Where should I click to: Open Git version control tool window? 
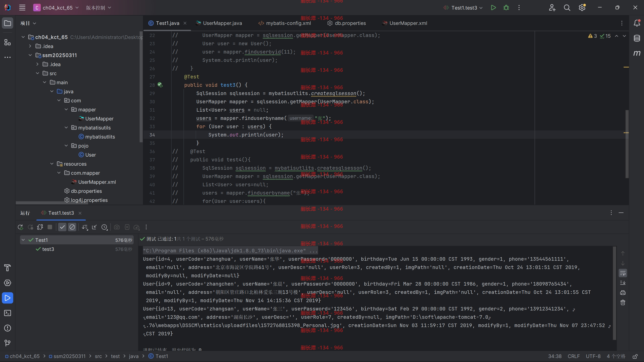point(8,343)
